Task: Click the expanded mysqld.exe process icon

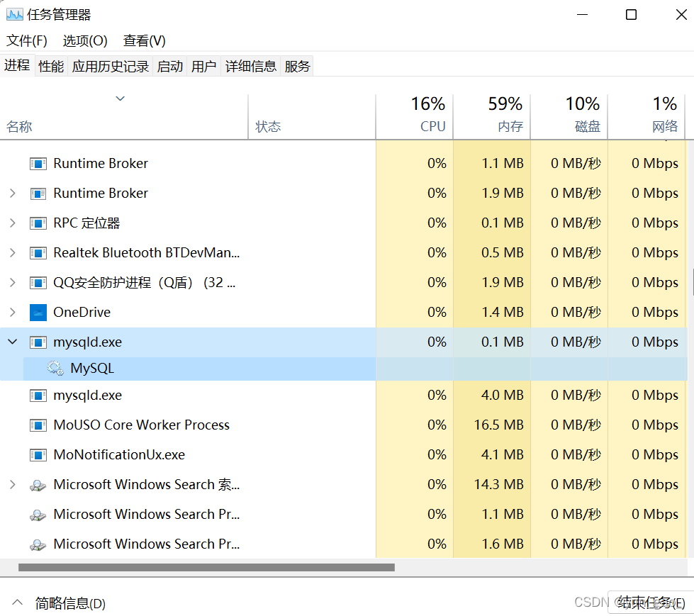Action: [38, 342]
